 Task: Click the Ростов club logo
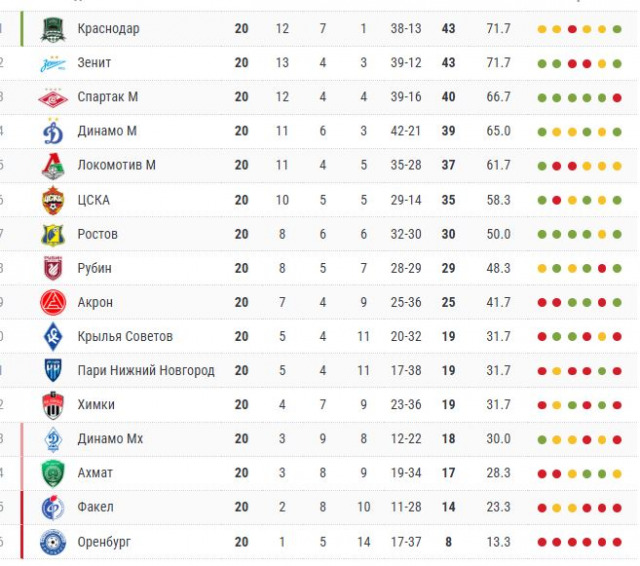point(53,234)
